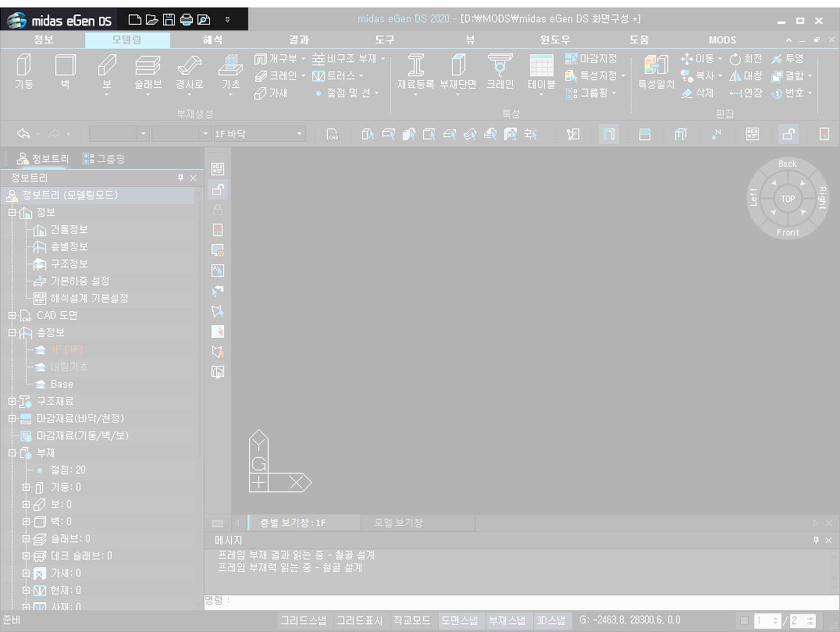Toggle the unlock icon in side toolbar
Screen dimensions: 840x632
218,189
